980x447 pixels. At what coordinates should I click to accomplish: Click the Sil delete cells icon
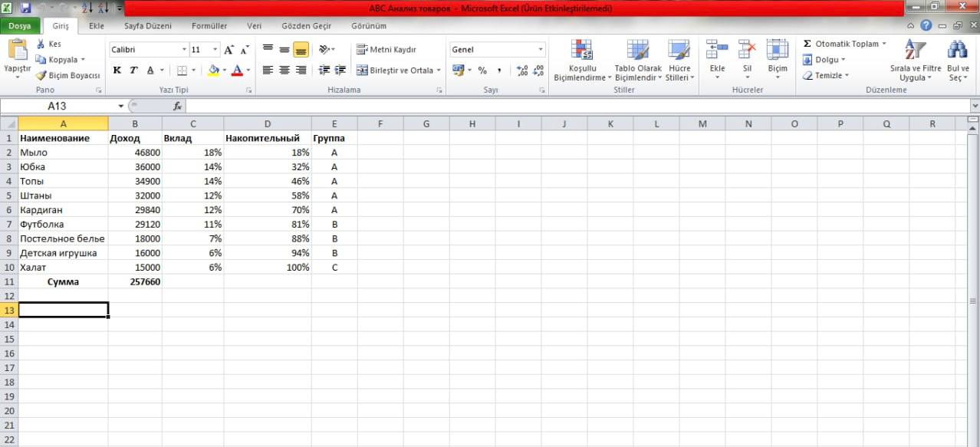[x=747, y=50]
